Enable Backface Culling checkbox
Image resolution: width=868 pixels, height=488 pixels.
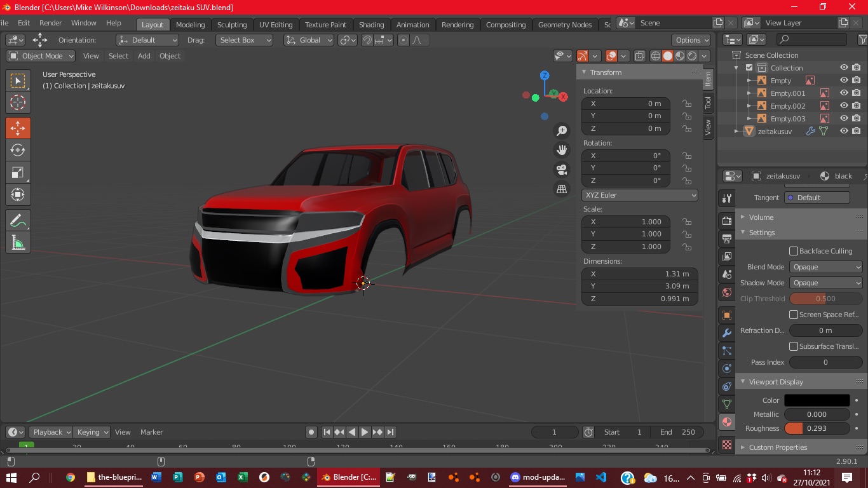[794, 251]
